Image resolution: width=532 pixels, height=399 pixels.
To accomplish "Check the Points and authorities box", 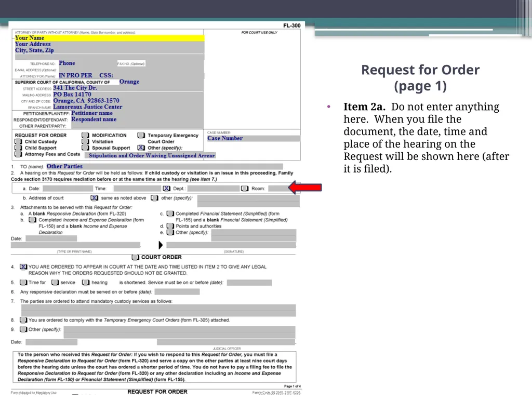I will 170,226.
